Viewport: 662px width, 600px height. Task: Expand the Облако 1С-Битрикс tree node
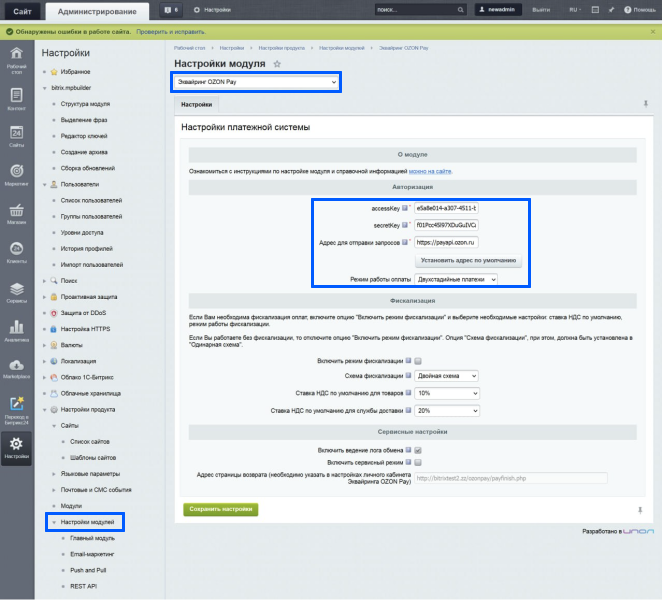[44, 377]
